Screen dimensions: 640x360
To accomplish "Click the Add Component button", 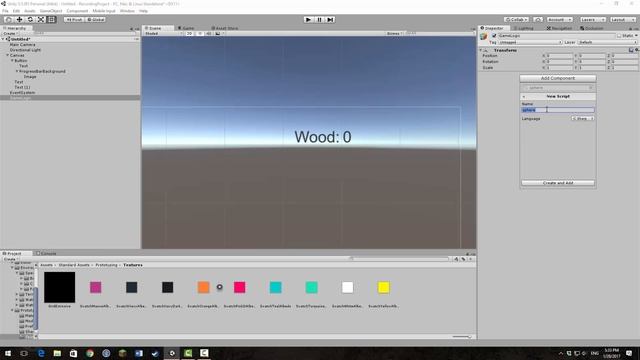I will click(558, 78).
